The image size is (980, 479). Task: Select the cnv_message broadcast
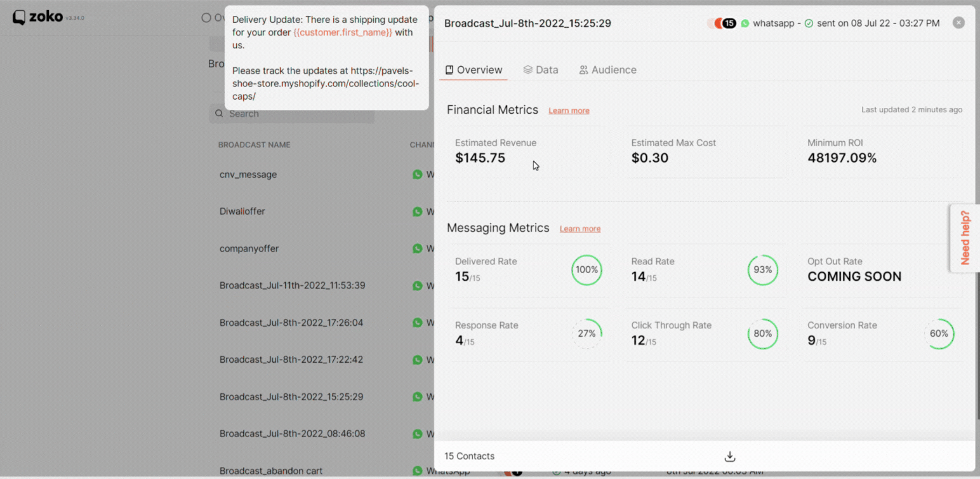[x=248, y=174]
